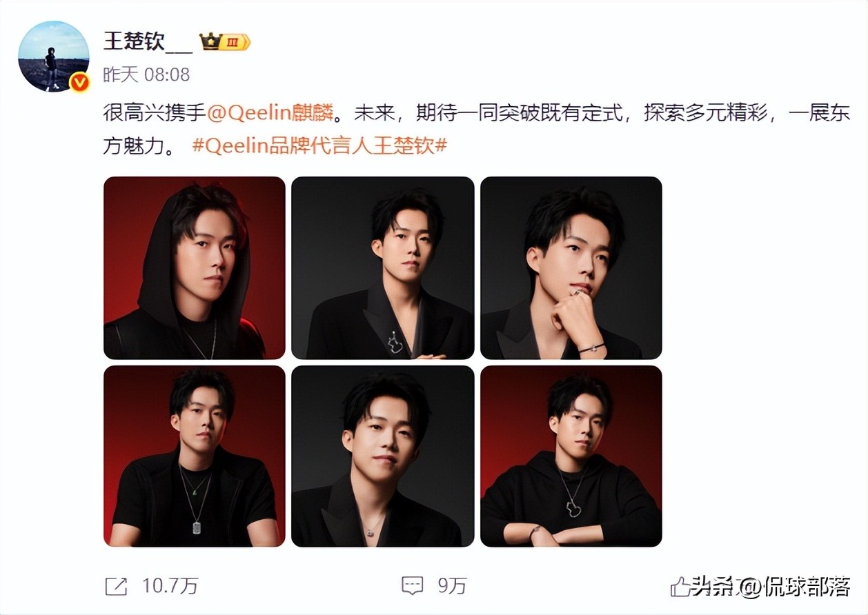View the crossed-arms photo on red background
The image size is (868, 615).
pos(571,456)
